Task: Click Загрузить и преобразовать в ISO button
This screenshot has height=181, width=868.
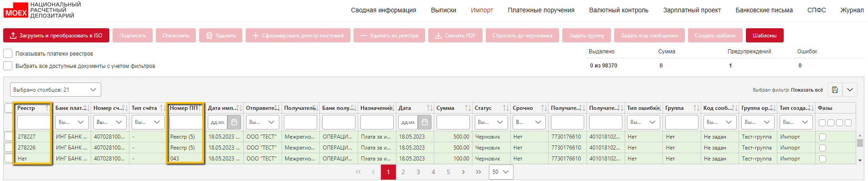Action: click(x=56, y=36)
